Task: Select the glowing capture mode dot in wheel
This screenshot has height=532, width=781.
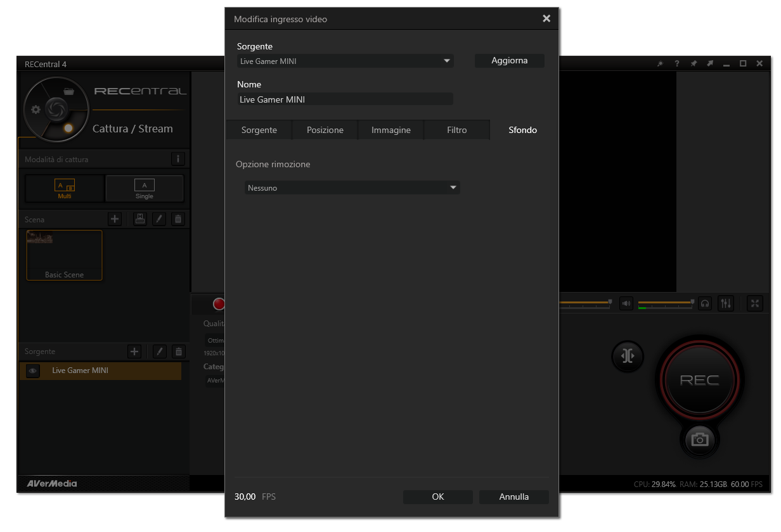Action: tap(68, 128)
